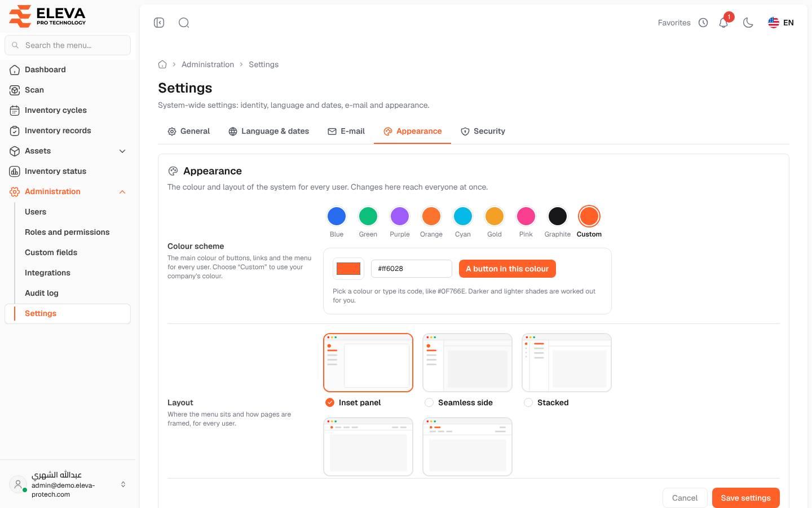Click the Favorites link
Viewport: 812px width, 508px height.
point(674,23)
